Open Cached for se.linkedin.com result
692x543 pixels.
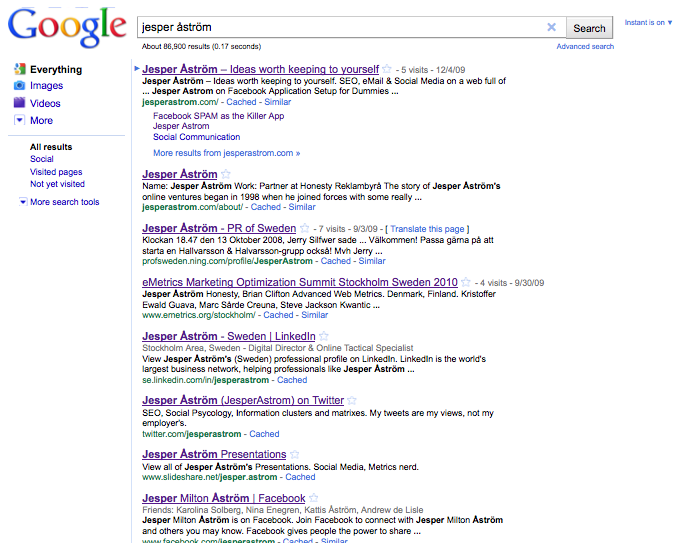click(x=292, y=380)
